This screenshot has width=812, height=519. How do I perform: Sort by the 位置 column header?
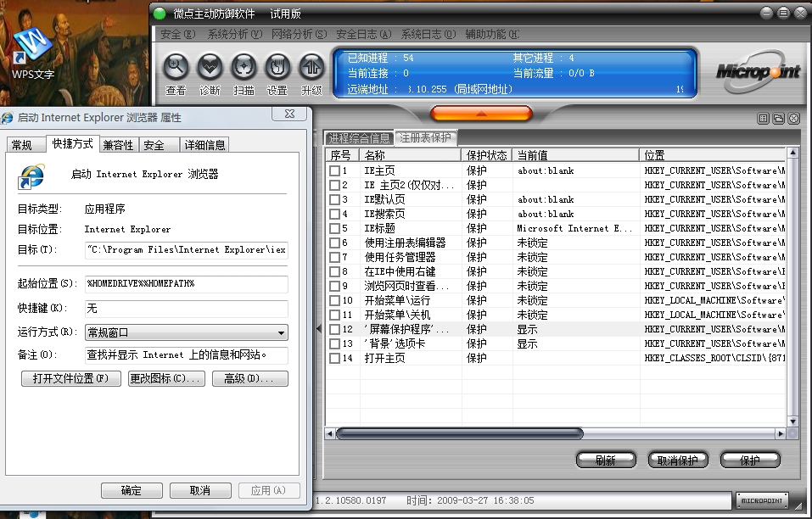tap(713, 154)
